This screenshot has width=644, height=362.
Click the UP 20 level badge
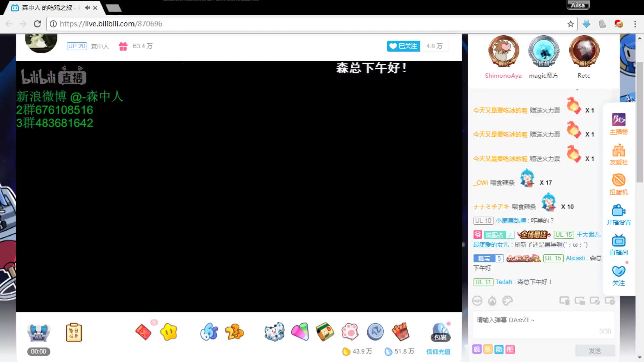(x=77, y=46)
